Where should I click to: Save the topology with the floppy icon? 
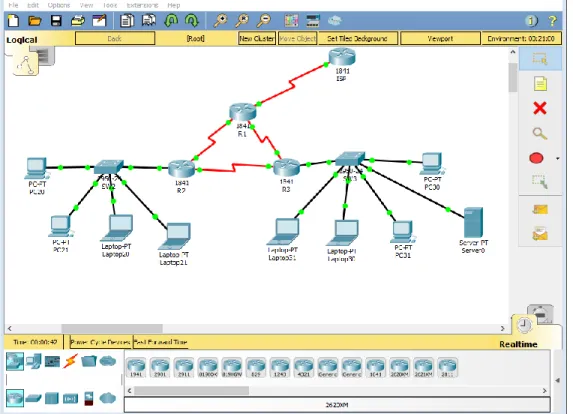(x=56, y=20)
